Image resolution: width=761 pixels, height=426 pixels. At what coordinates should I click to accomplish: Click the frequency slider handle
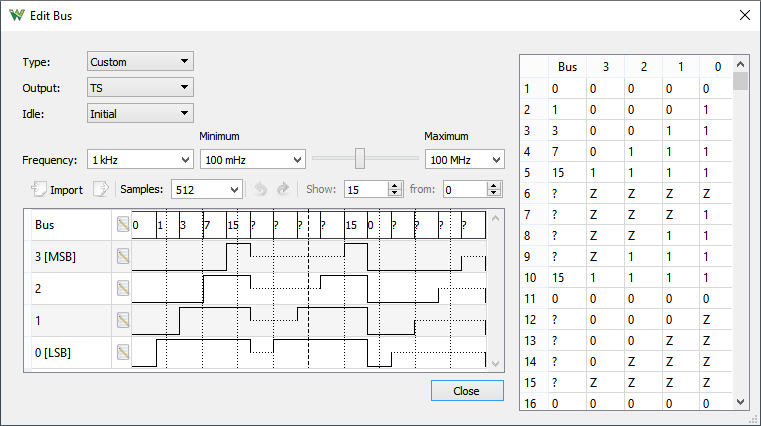pos(360,159)
